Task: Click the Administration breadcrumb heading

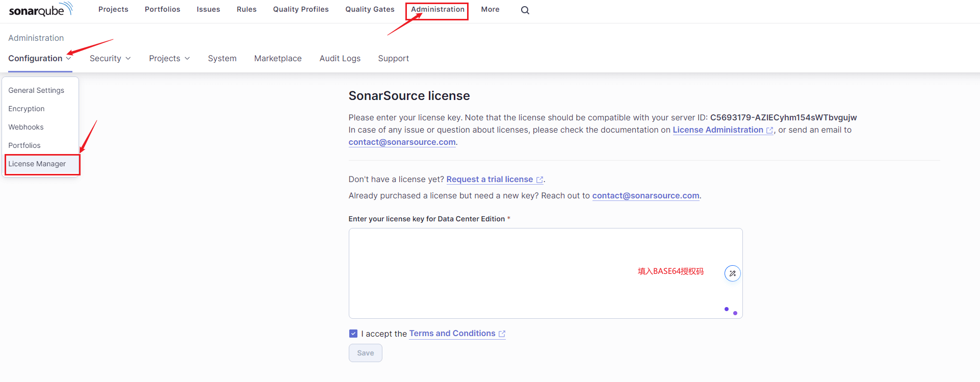Action: tap(36, 38)
